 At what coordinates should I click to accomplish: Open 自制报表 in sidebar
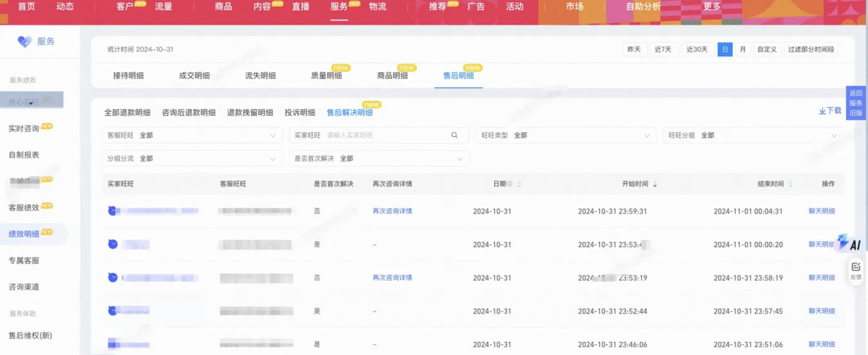coord(24,155)
